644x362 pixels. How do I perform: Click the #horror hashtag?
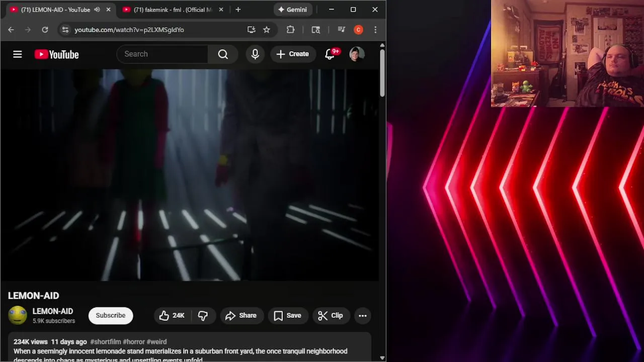pos(134,342)
